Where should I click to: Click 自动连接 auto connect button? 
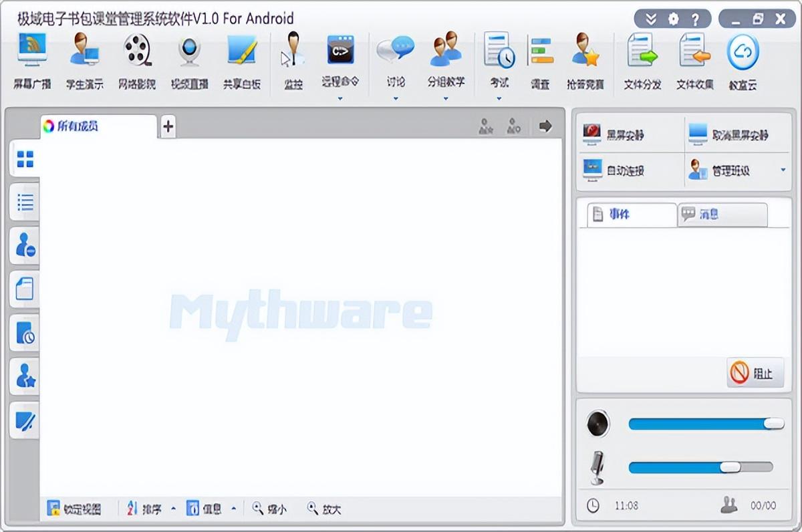point(630,170)
